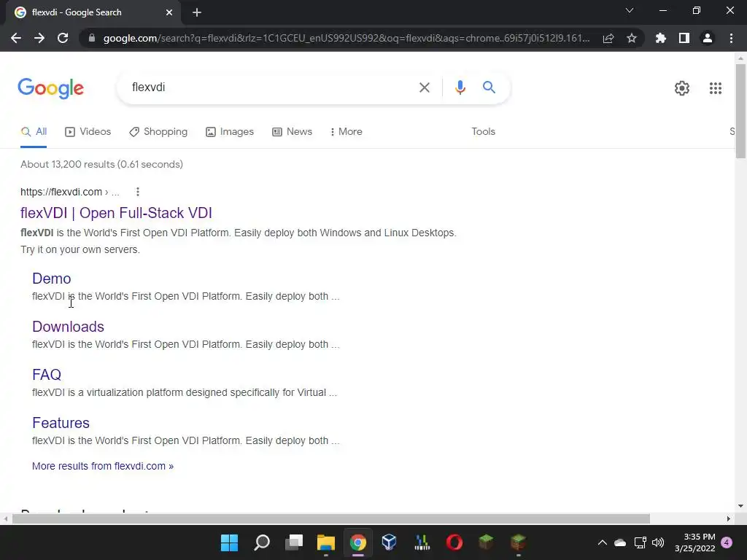The height and width of the screenshot is (560, 747).
Task: Open VirtualBox from the taskbar
Action: [x=390, y=542]
